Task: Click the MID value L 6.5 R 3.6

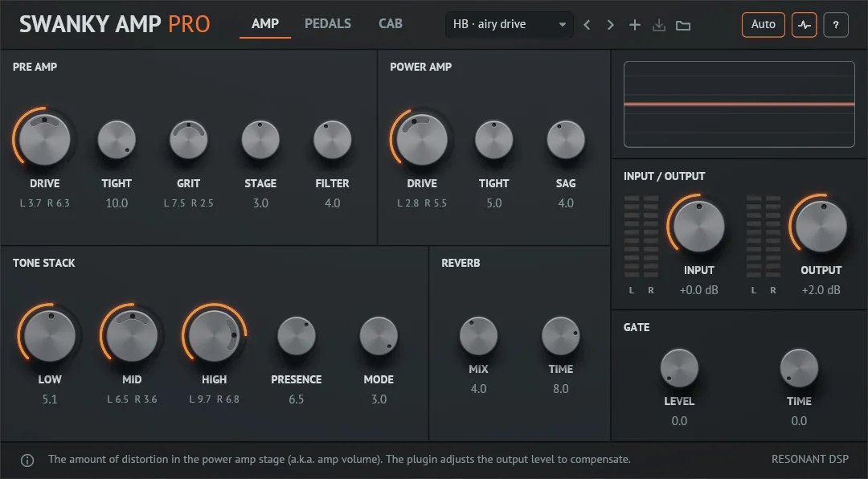Action: click(132, 399)
